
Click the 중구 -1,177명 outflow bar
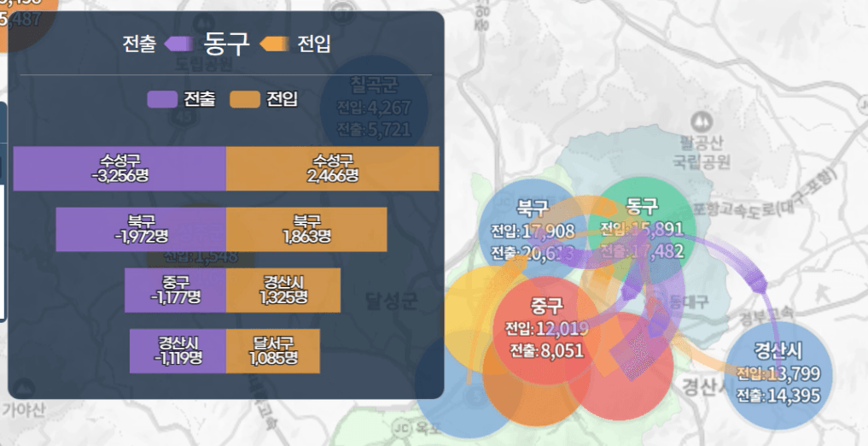pos(175,290)
